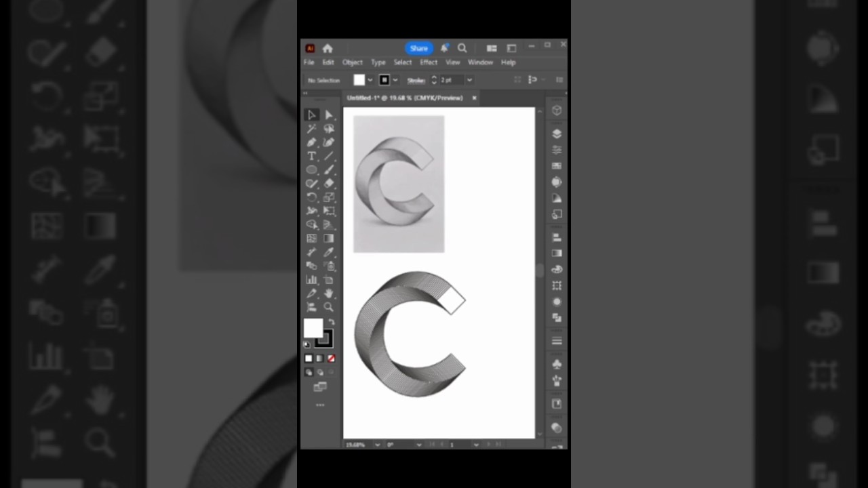Image resolution: width=868 pixels, height=488 pixels.
Task: Open the Symbols panel club icon
Action: [557, 365]
